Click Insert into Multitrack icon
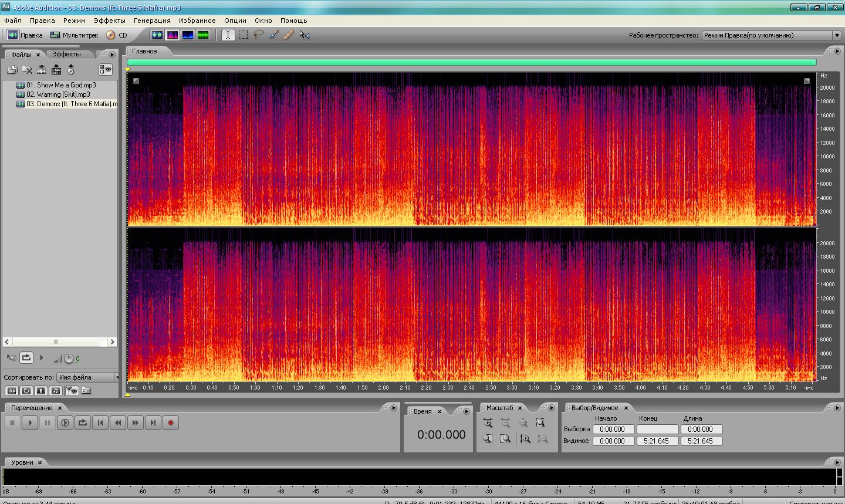This screenshot has width=845, height=504. (x=56, y=70)
